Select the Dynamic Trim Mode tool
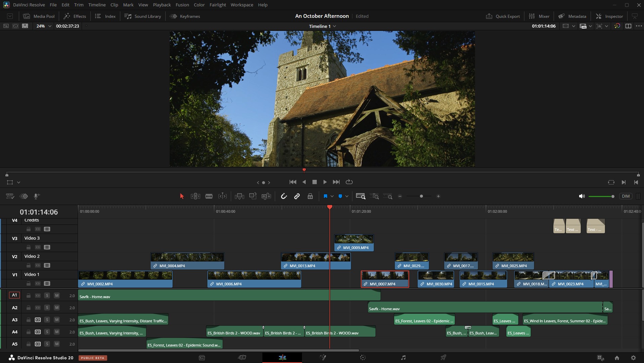644x363 pixels. [222, 196]
